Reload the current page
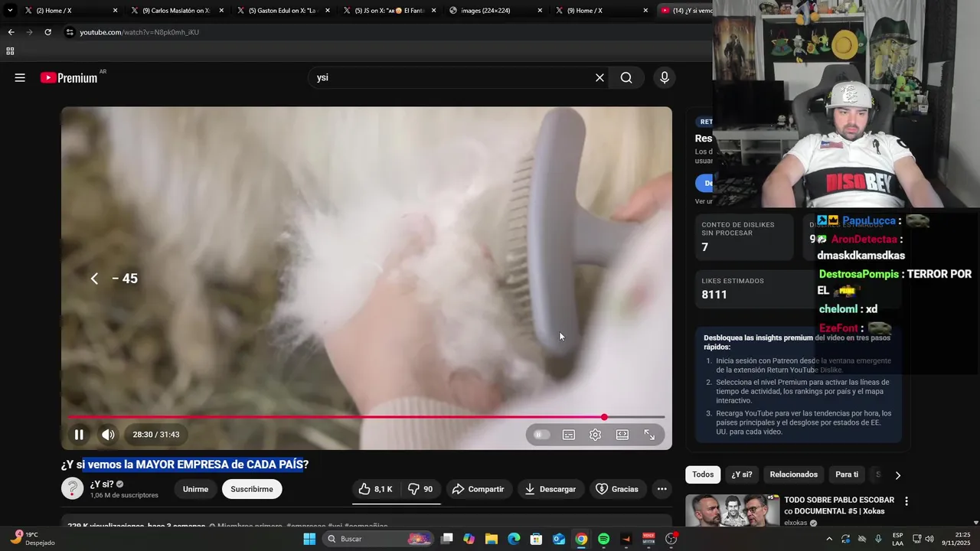The image size is (980, 551). tap(47, 32)
